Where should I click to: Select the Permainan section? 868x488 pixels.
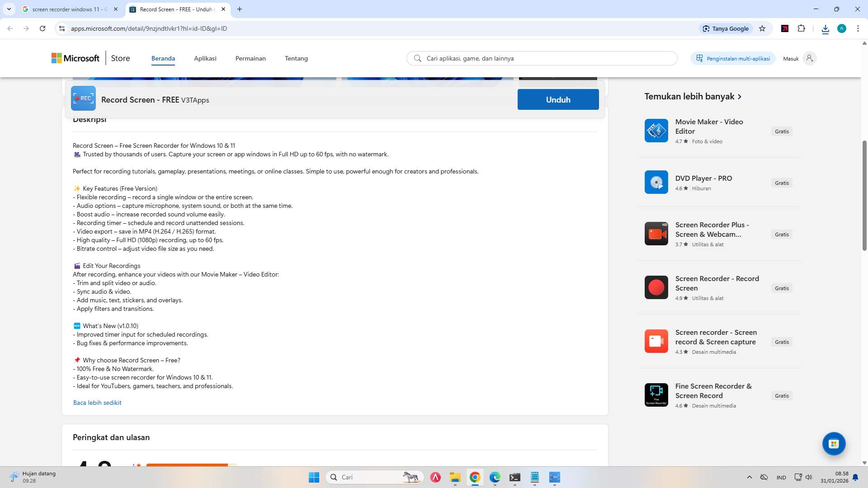click(250, 58)
